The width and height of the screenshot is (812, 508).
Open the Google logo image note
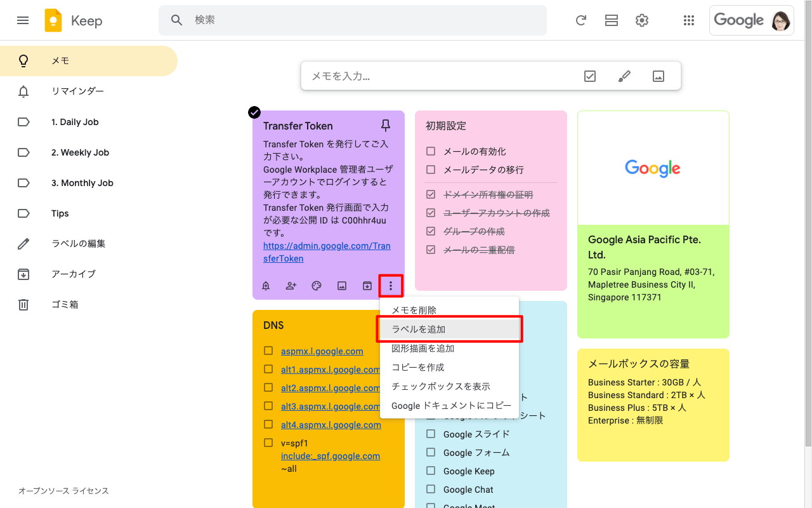(x=653, y=168)
